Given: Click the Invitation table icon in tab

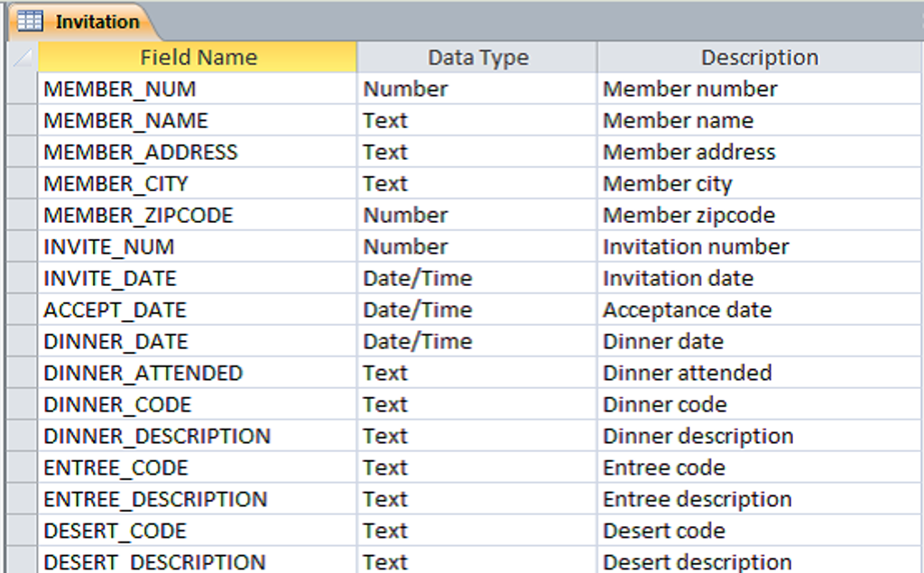Looking at the screenshot, I should pos(31,21).
